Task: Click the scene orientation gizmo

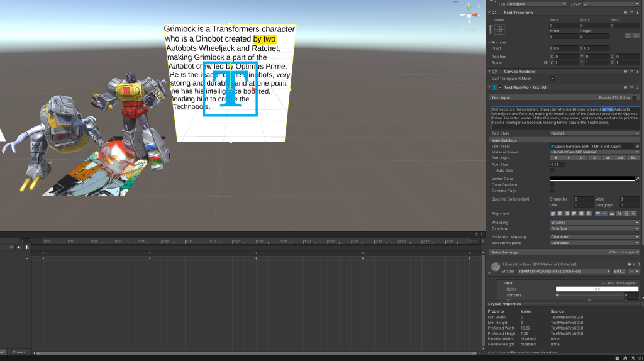Action: (469, 15)
